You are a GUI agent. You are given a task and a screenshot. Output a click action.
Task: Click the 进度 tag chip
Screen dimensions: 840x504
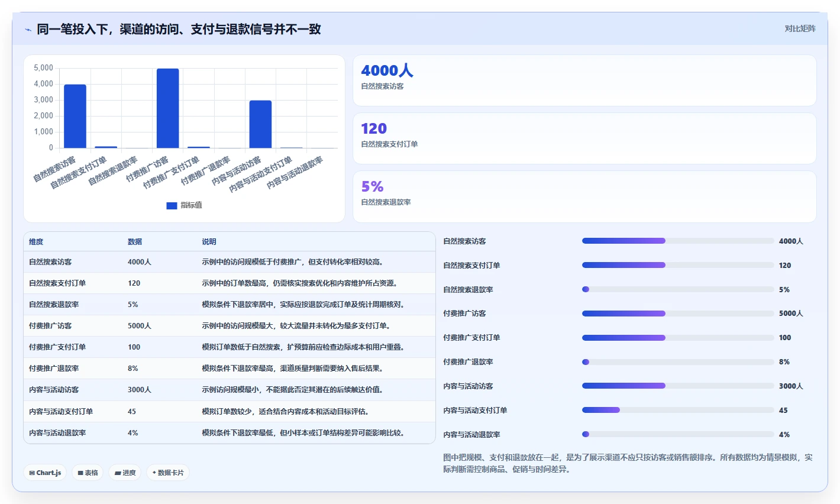pos(125,473)
